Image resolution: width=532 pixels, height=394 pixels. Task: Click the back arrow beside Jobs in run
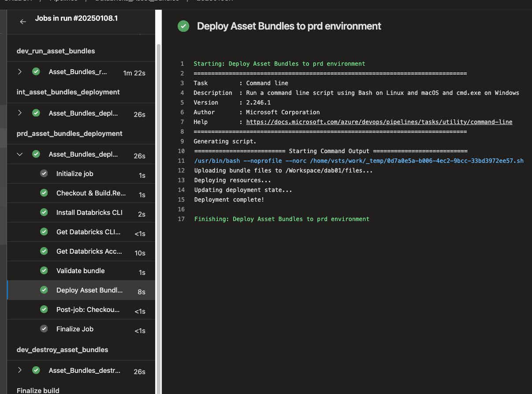coord(23,22)
